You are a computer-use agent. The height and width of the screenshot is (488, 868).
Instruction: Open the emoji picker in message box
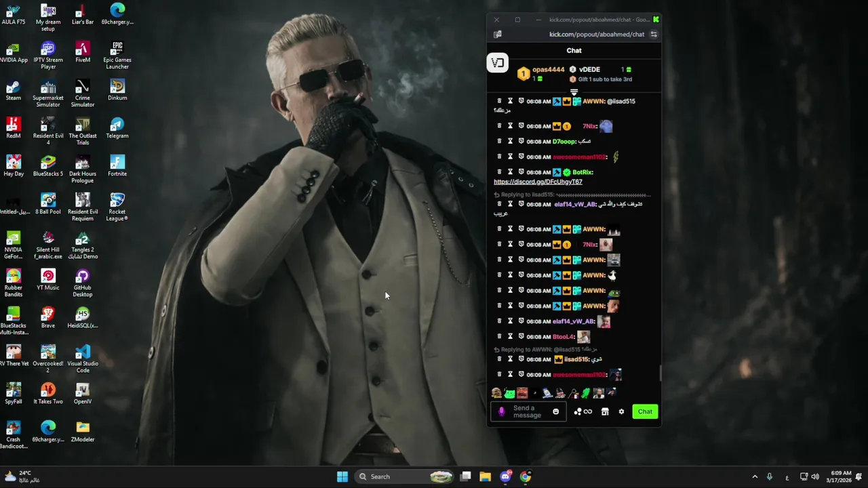click(x=556, y=411)
